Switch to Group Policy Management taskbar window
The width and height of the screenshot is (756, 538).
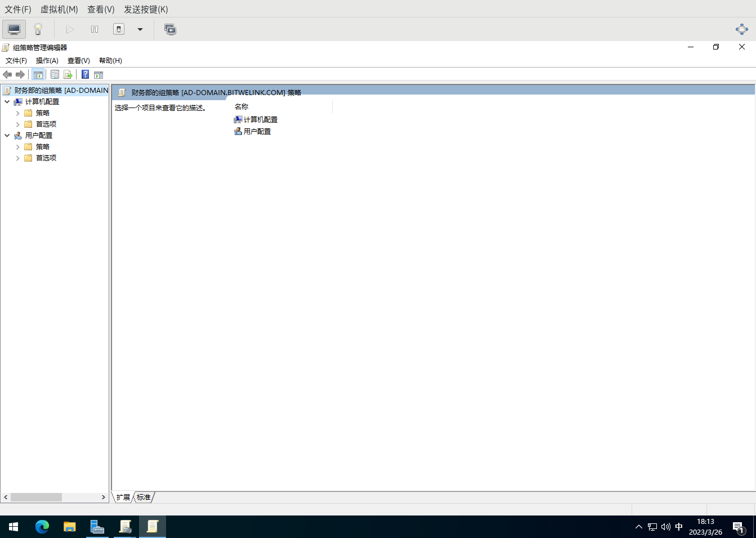124,527
